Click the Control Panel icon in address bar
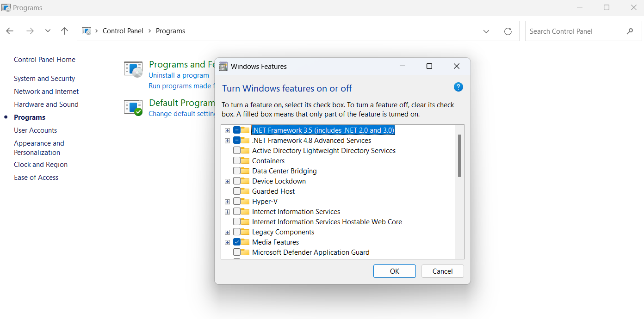 pos(87,31)
